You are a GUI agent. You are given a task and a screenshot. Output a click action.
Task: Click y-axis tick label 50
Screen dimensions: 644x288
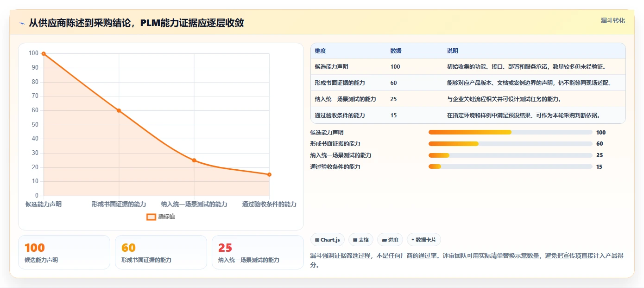click(35, 125)
